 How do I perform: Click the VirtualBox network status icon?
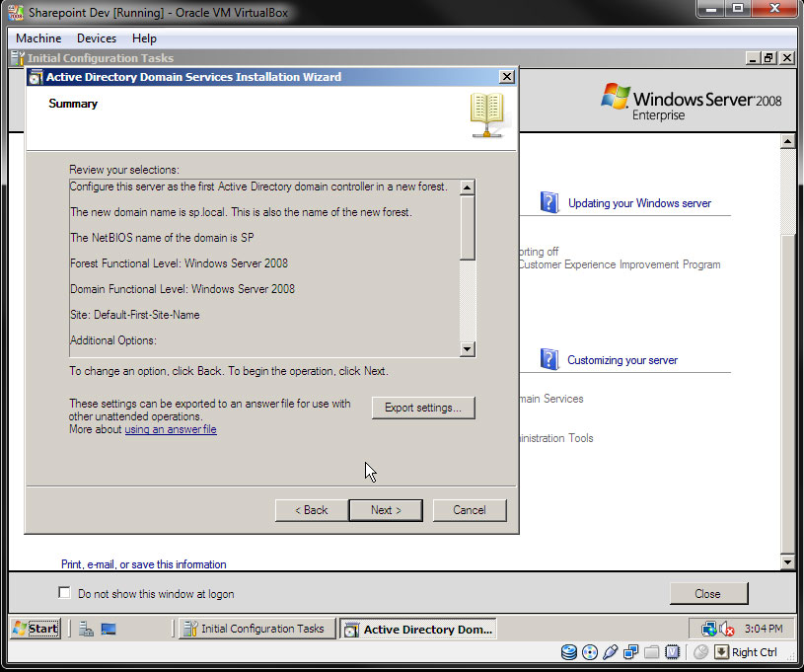pos(630,652)
